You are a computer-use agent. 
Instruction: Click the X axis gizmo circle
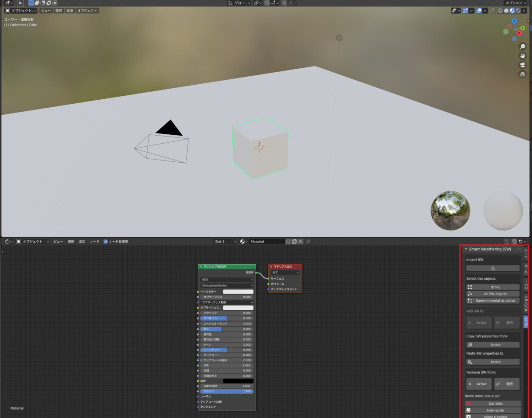click(x=519, y=33)
